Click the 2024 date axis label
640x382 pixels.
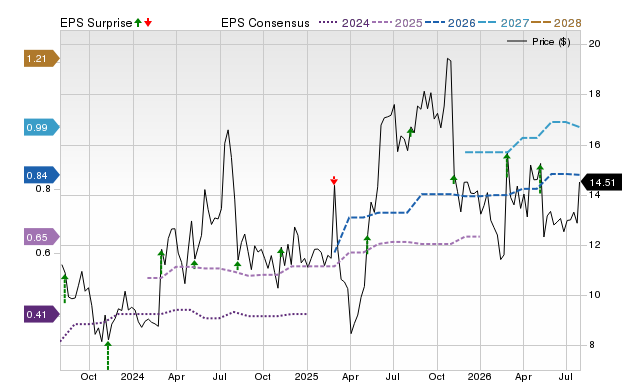coord(132,376)
